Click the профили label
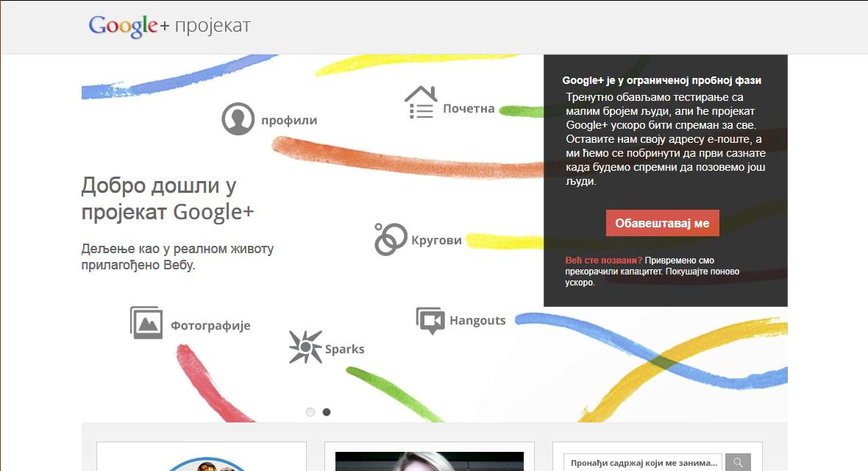The height and width of the screenshot is (471, 868). click(x=289, y=120)
